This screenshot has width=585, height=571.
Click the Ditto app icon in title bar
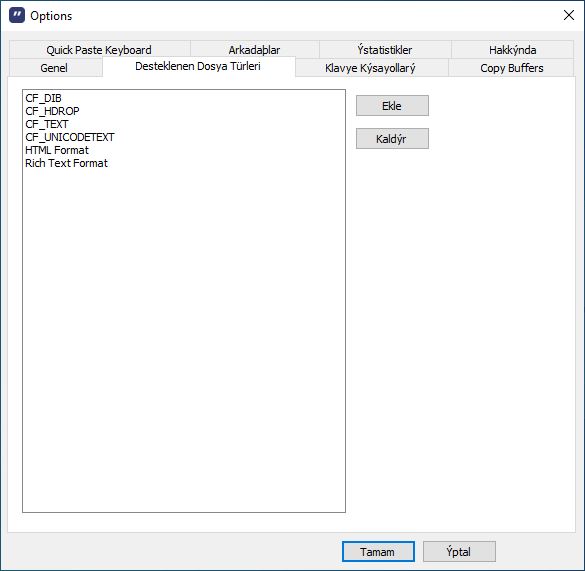pyautogui.click(x=17, y=15)
